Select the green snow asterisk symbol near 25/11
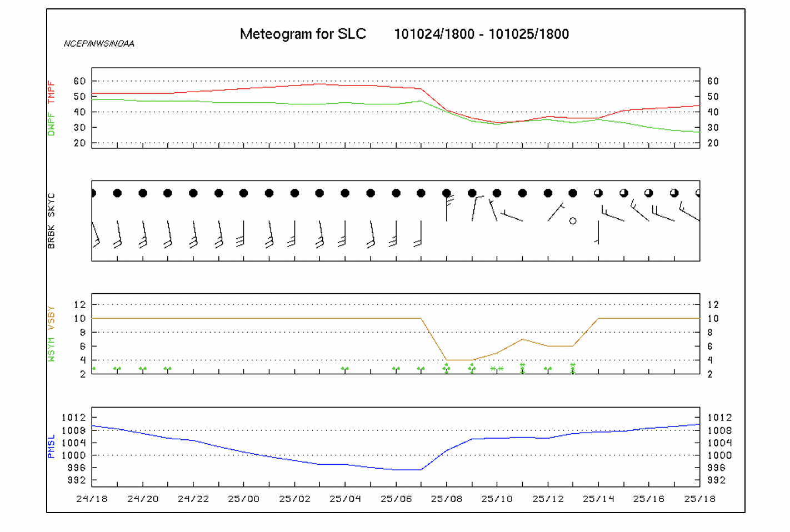Screen dimensions: 790x532 click(522, 368)
